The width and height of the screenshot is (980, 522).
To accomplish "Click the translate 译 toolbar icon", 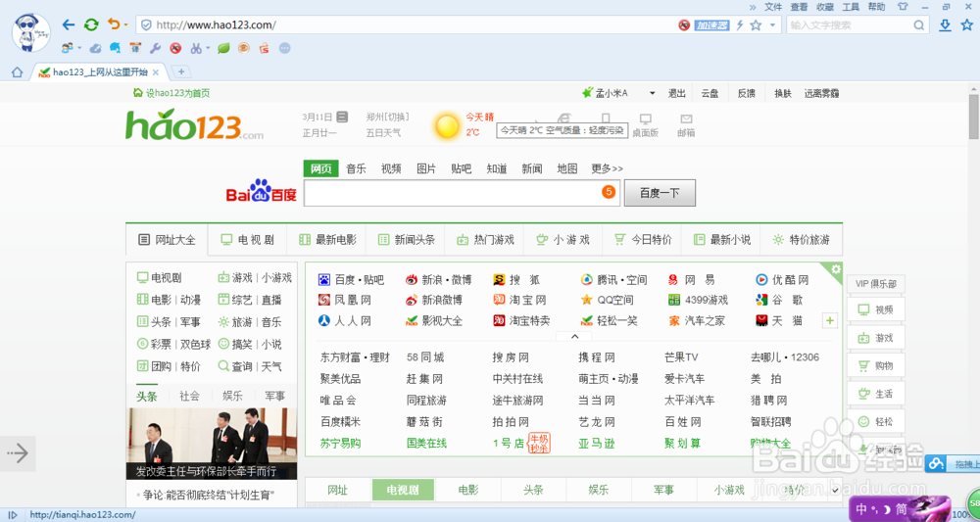I will pos(135,47).
